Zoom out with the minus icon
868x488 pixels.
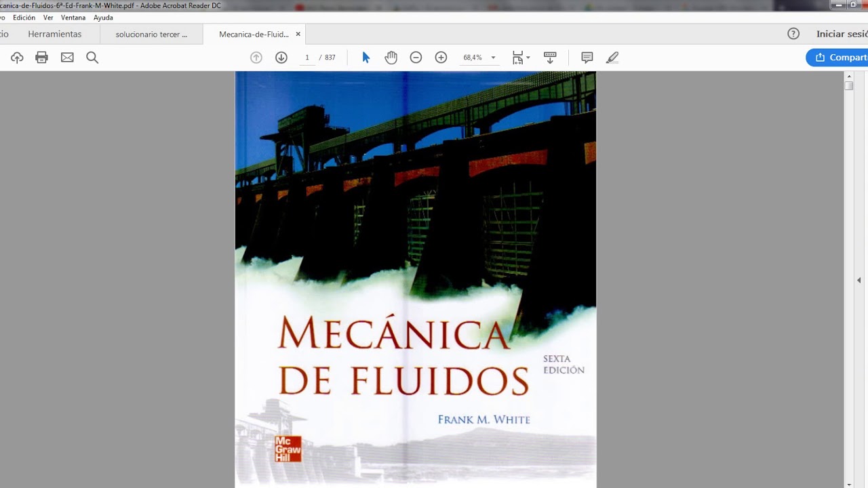pyautogui.click(x=416, y=58)
